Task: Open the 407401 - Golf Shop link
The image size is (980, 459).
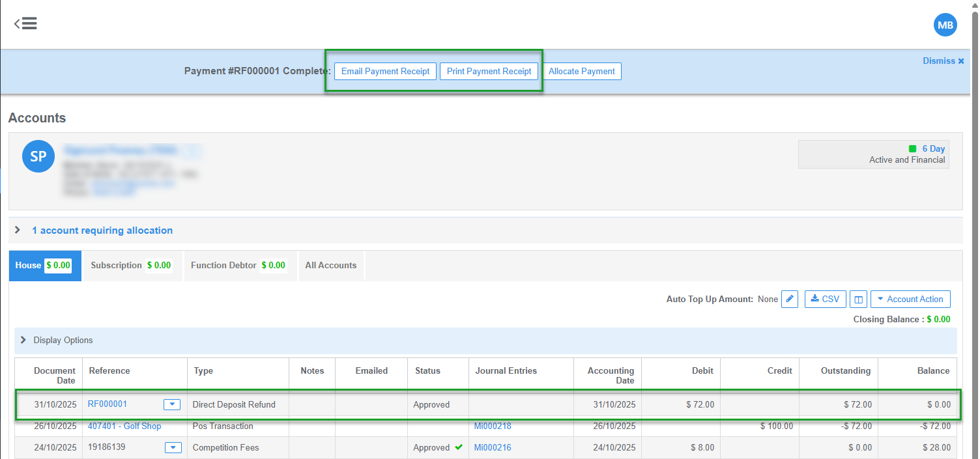Action: point(124,426)
